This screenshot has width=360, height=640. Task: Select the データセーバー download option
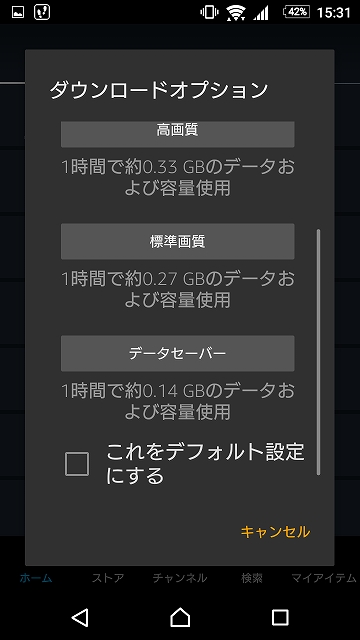coord(178,353)
